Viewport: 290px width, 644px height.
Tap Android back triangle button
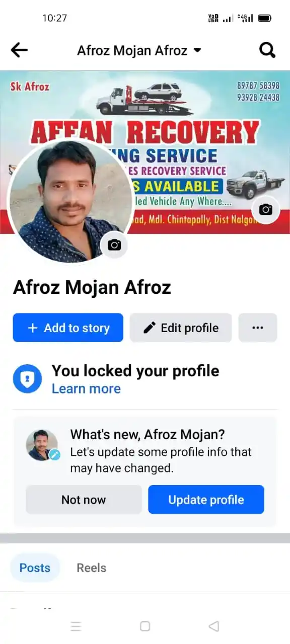(x=213, y=626)
